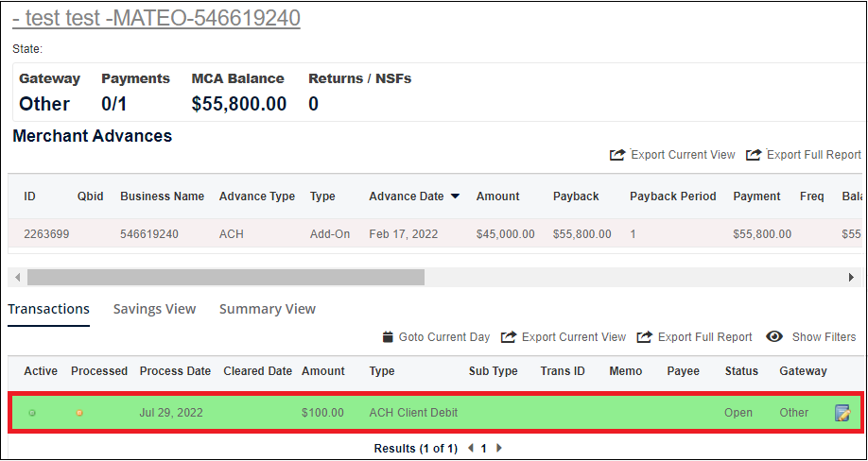
Task: Click the advances Amount column header
Action: [497, 196]
